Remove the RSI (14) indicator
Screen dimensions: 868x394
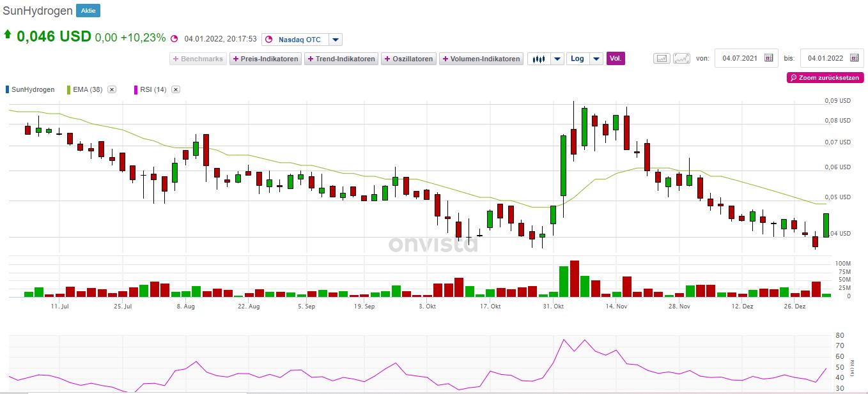[176, 89]
